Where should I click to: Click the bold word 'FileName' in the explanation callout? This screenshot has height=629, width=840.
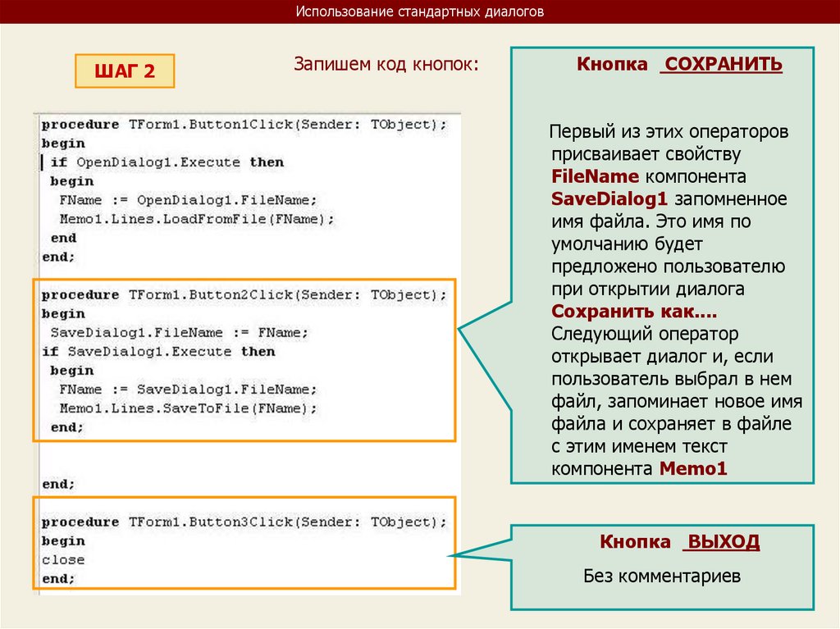click(596, 176)
